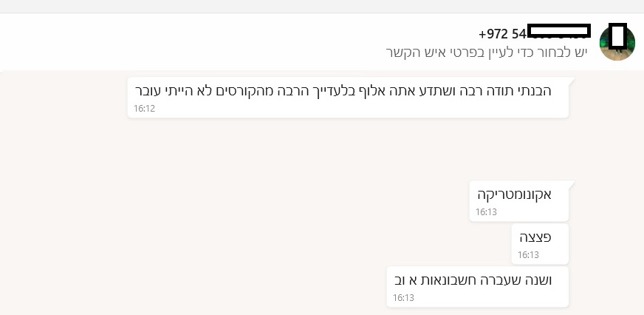Click the 16:13 timestamp under the חשבונאות message

[403, 298]
